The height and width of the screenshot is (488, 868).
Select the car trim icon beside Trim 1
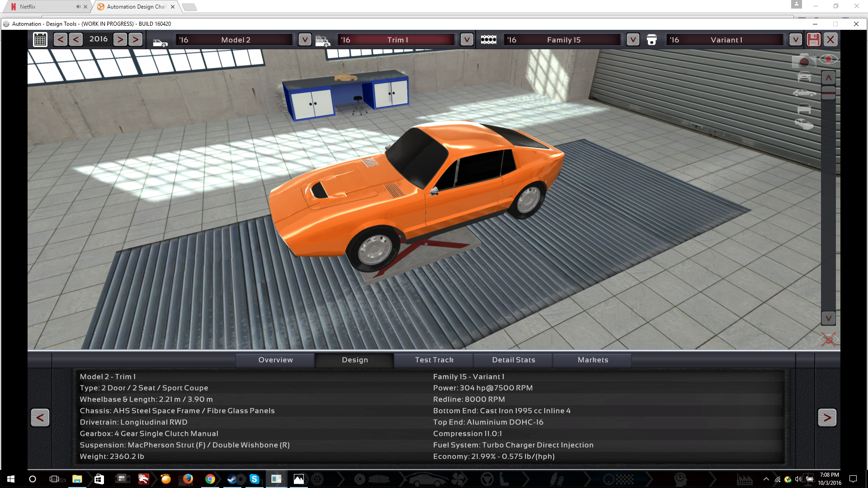(x=323, y=41)
